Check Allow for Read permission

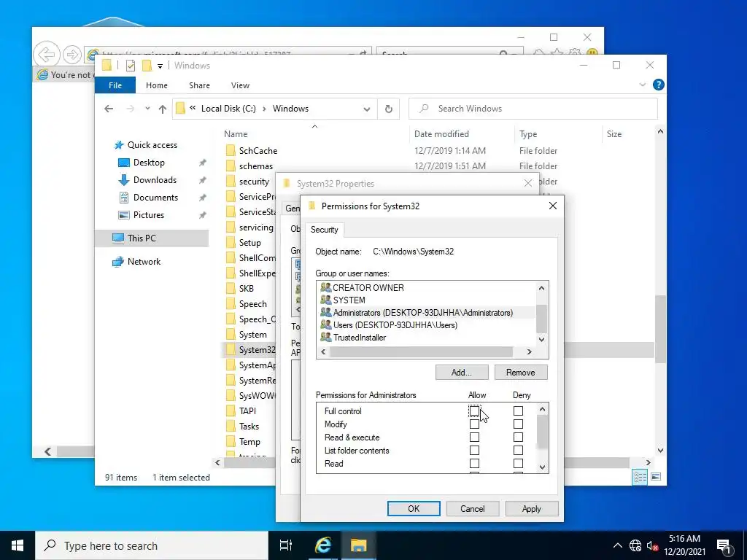474,463
